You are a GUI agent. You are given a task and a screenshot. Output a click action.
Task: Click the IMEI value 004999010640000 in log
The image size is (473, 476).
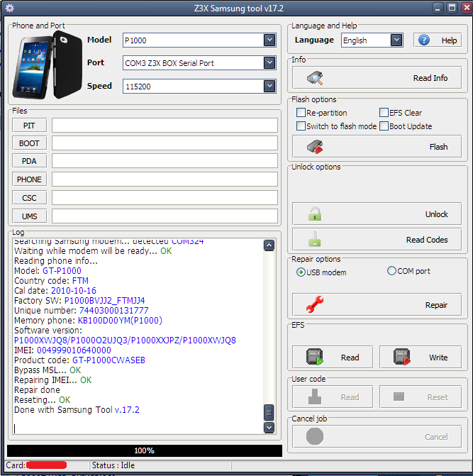(x=74, y=350)
